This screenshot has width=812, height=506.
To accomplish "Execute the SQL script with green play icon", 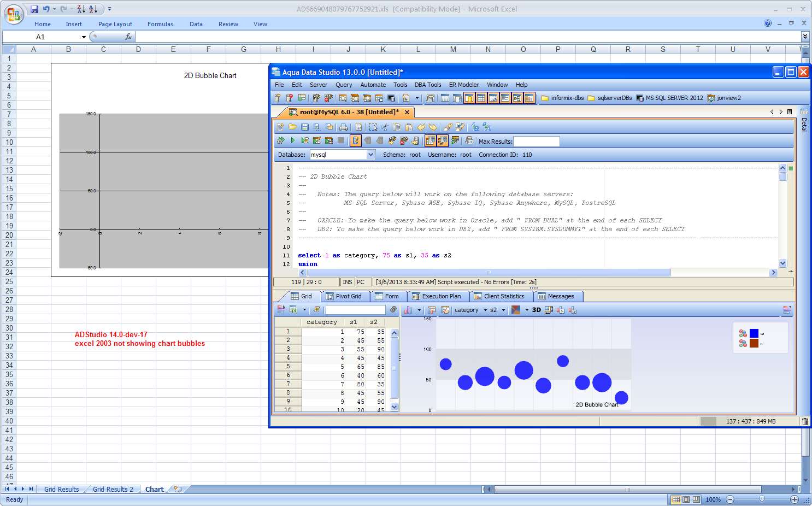I will [293, 141].
